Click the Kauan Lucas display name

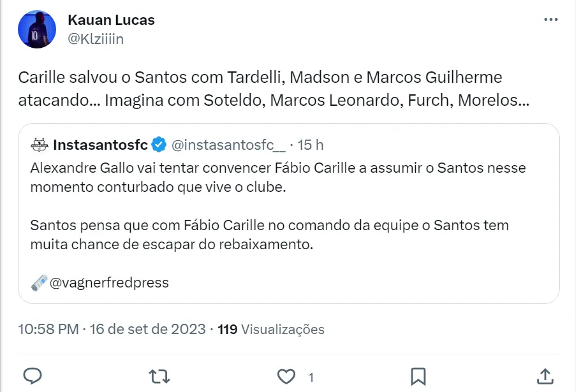(x=111, y=20)
